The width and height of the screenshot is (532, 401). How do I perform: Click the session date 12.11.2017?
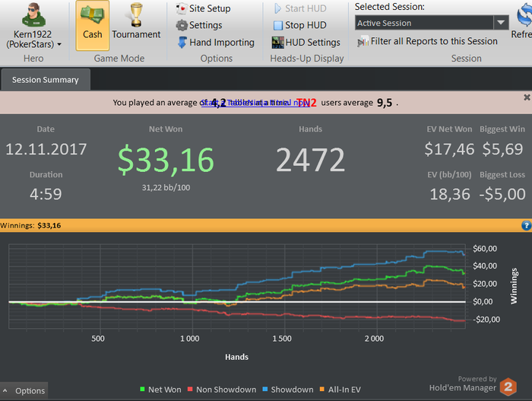46,149
